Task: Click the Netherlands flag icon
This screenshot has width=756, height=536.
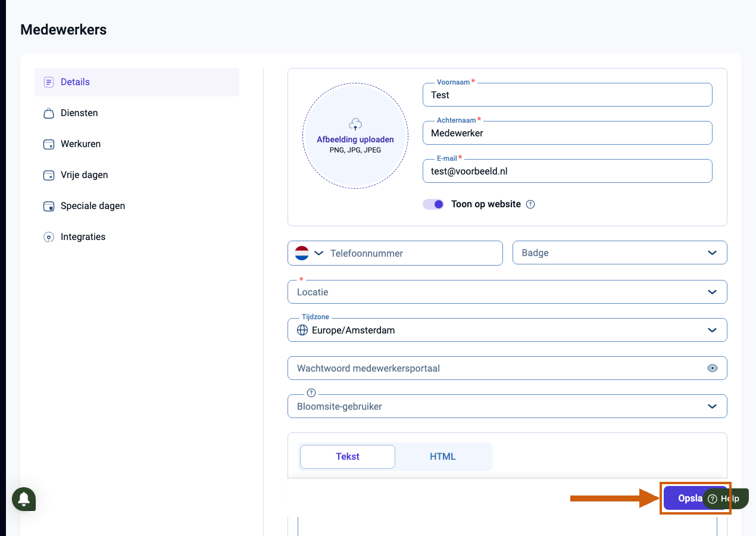Action: click(302, 253)
